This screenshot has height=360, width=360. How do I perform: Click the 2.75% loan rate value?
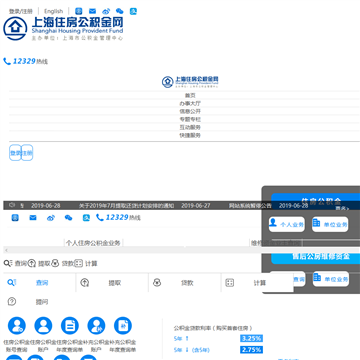[251, 350]
